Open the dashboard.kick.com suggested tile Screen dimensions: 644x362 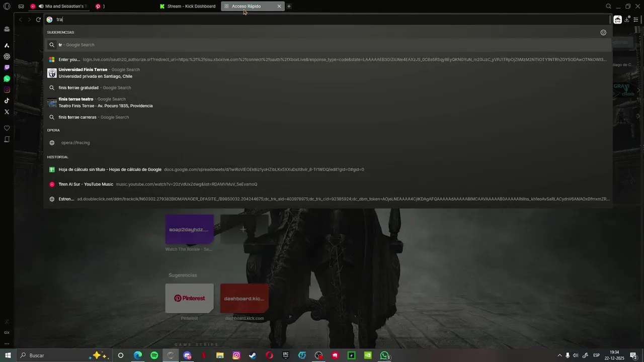[244, 298]
